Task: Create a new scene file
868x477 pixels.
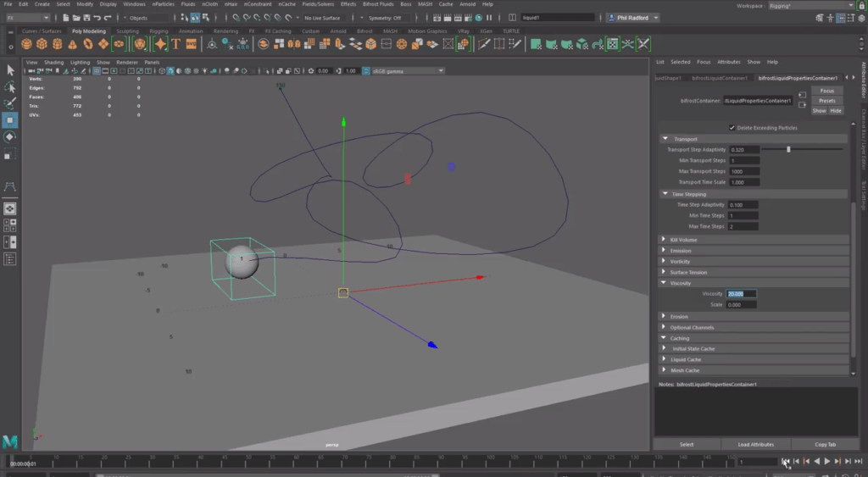Action: [x=65, y=18]
